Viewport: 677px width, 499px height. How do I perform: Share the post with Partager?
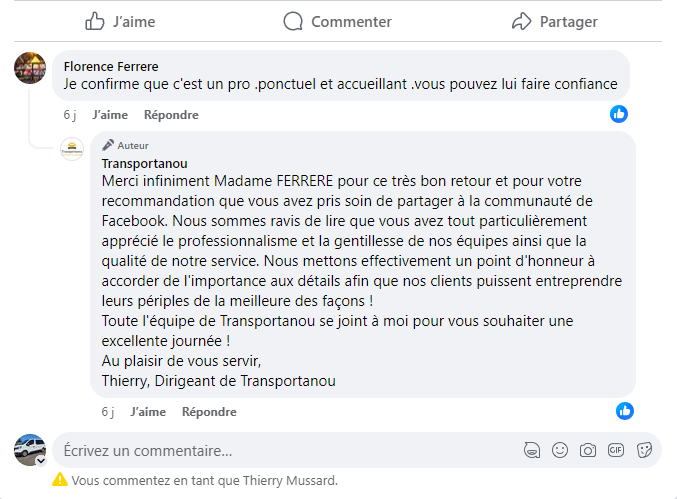point(554,21)
